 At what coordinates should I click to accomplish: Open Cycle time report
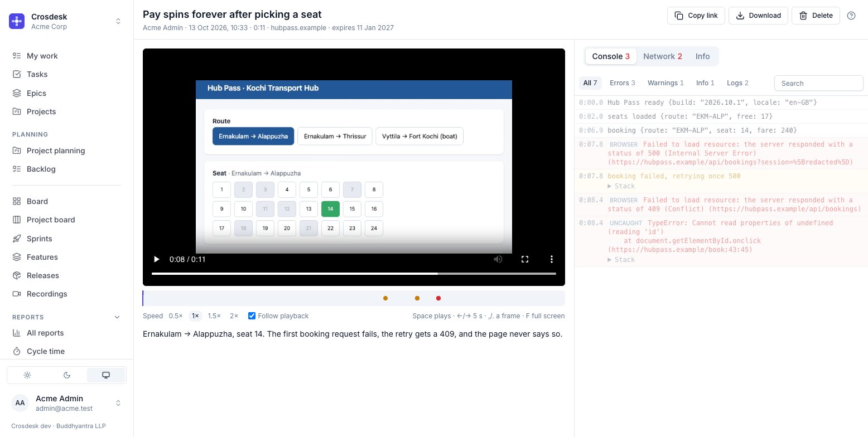(67, 351)
